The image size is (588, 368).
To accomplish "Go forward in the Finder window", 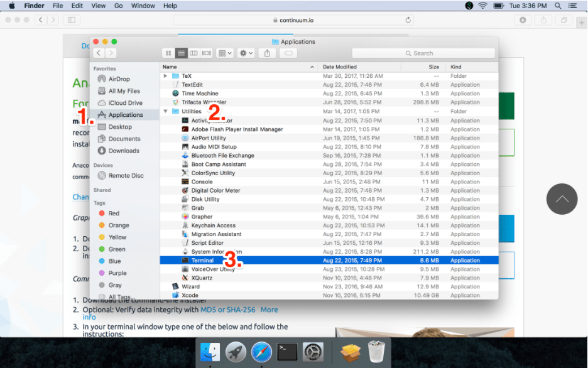I will 111,53.
